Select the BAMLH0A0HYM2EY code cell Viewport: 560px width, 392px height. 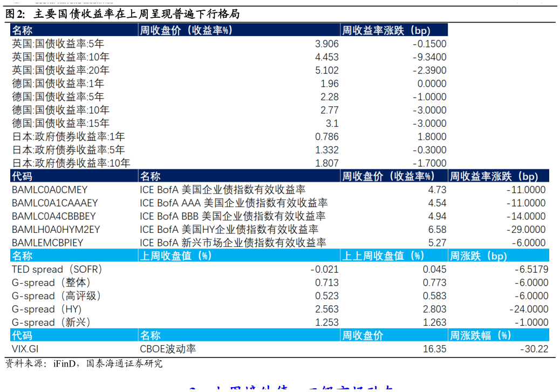pos(56,230)
